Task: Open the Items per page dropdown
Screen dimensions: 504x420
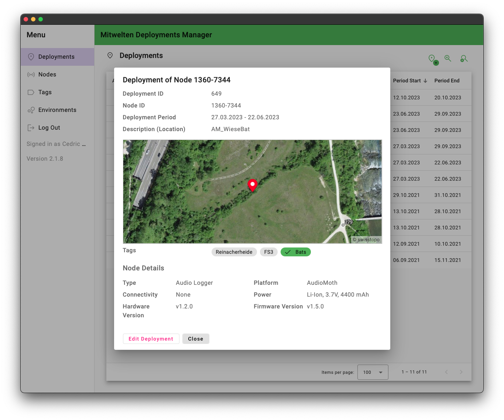Action: 373,372
